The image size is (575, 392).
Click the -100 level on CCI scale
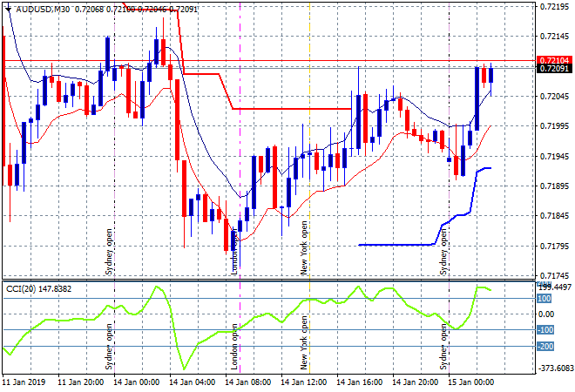(x=546, y=330)
